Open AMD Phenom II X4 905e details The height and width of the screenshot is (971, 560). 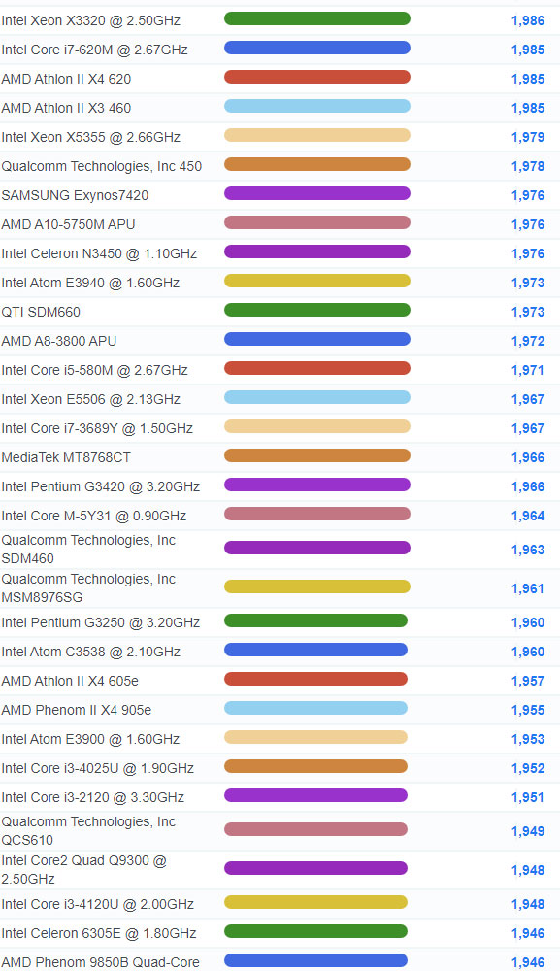[x=77, y=710]
